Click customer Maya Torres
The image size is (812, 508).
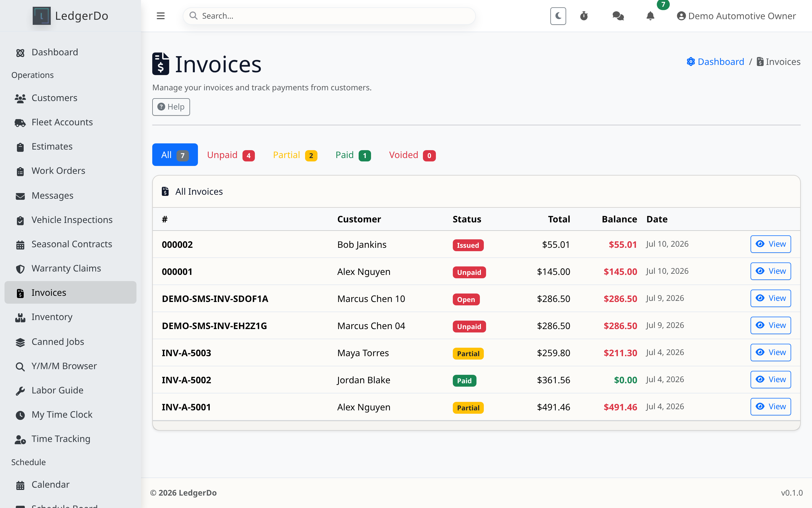click(363, 353)
